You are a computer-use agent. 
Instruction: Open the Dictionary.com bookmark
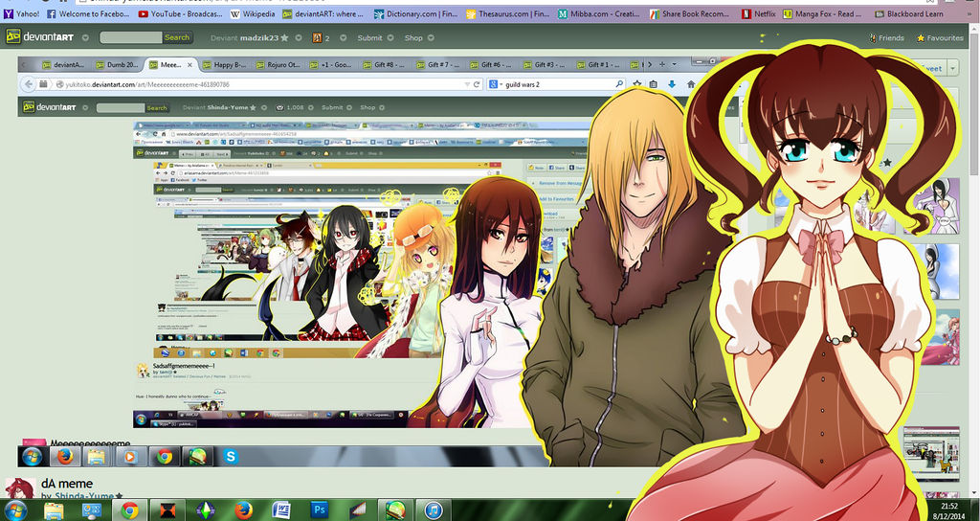pyautogui.click(x=415, y=13)
